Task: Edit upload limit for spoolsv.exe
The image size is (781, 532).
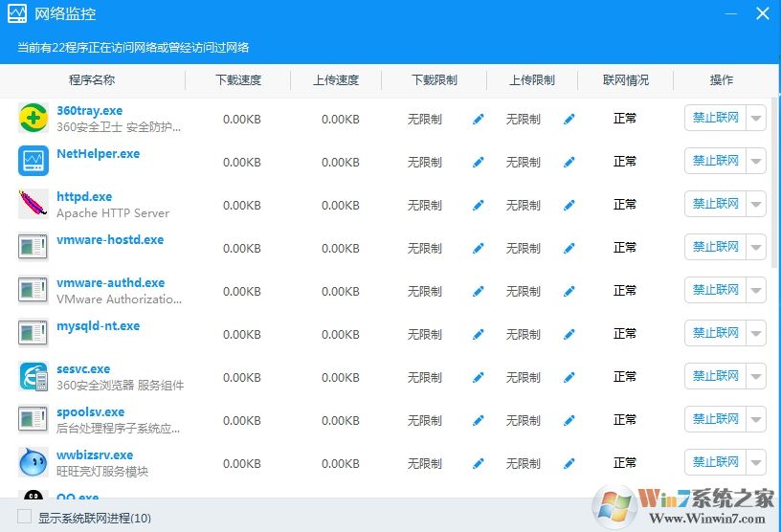Action: pyautogui.click(x=569, y=421)
